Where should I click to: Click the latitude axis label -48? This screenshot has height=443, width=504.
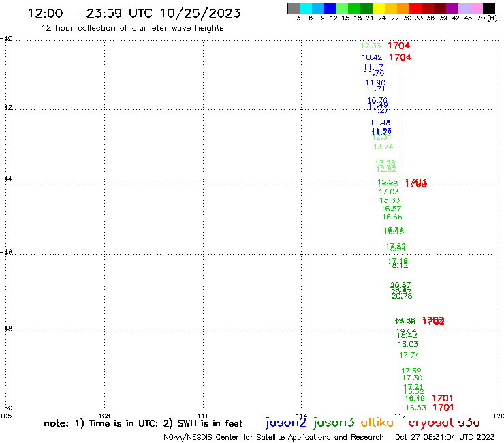[6, 329]
